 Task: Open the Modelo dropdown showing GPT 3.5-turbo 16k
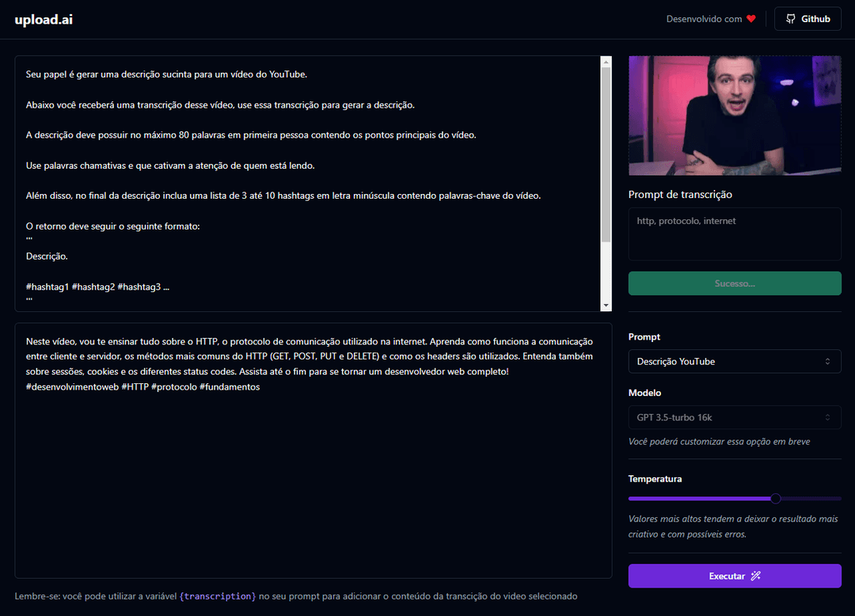click(734, 417)
